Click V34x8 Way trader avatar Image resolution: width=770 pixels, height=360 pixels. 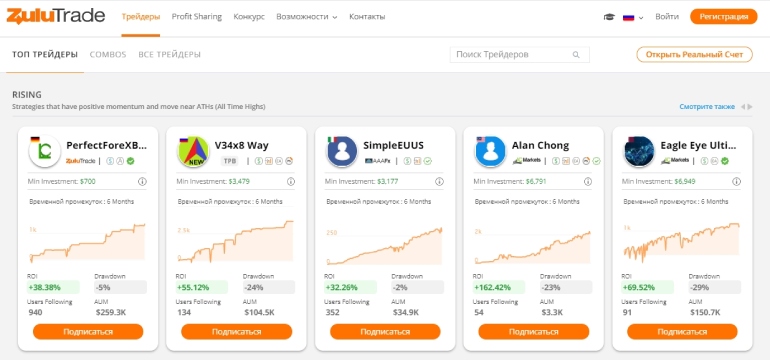pyautogui.click(x=193, y=152)
